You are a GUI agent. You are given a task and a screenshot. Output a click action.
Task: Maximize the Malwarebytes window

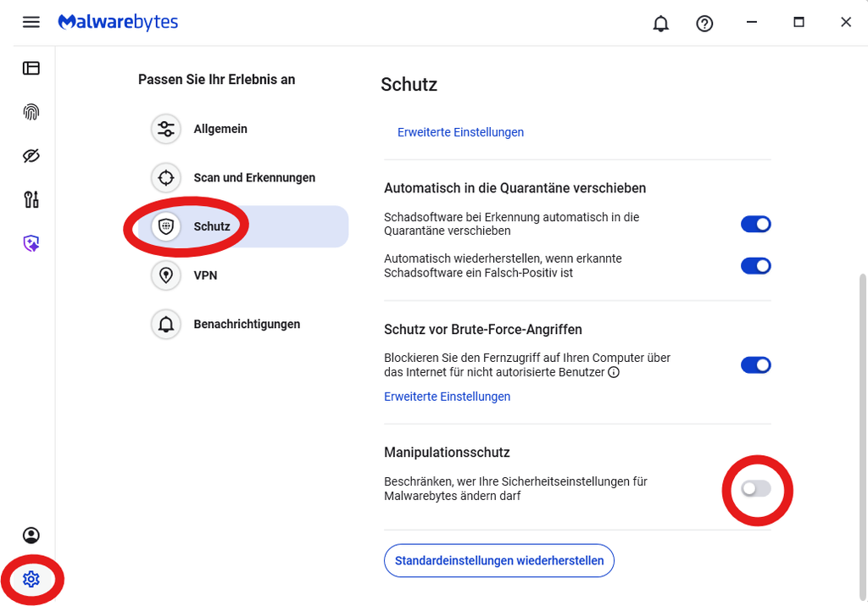click(798, 22)
